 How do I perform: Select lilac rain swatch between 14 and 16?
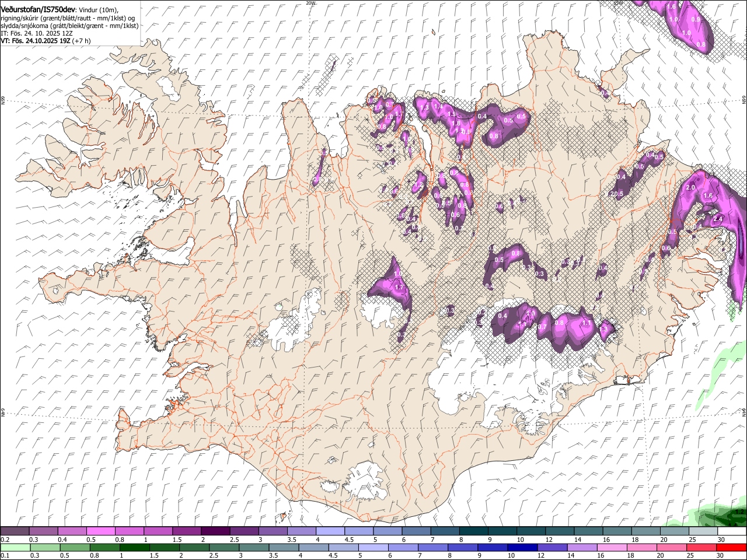pos(582,547)
